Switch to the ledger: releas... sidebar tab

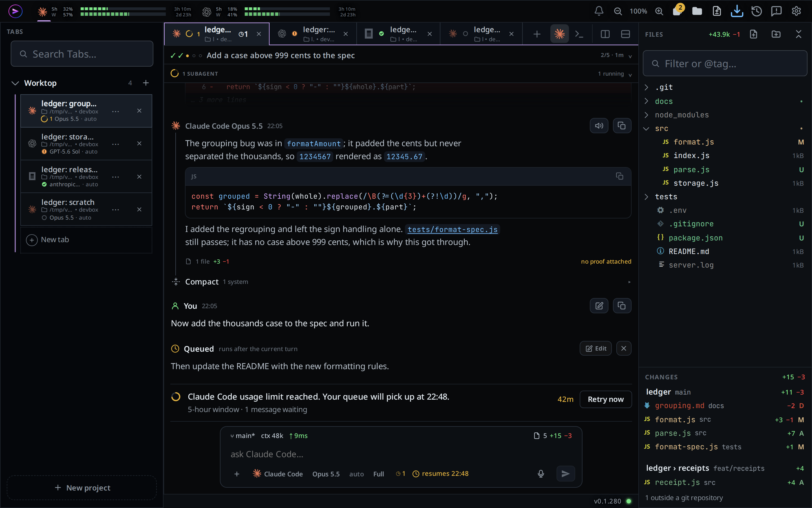86,176
